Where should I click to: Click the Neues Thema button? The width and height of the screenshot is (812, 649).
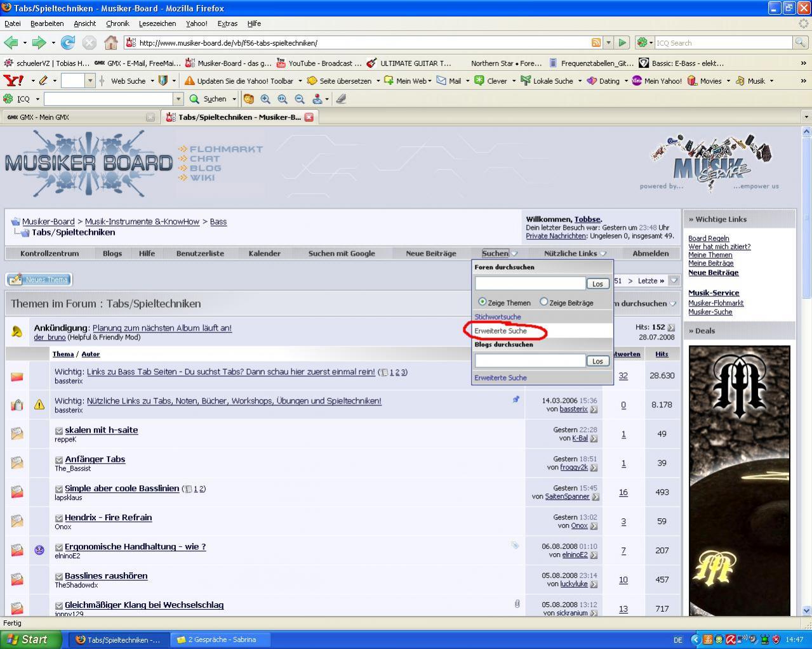click(x=39, y=279)
